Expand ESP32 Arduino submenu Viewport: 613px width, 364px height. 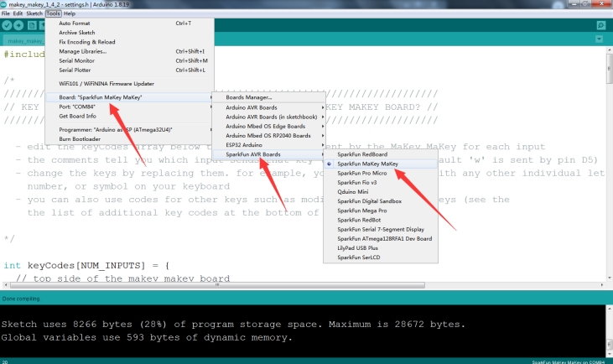tap(269, 144)
